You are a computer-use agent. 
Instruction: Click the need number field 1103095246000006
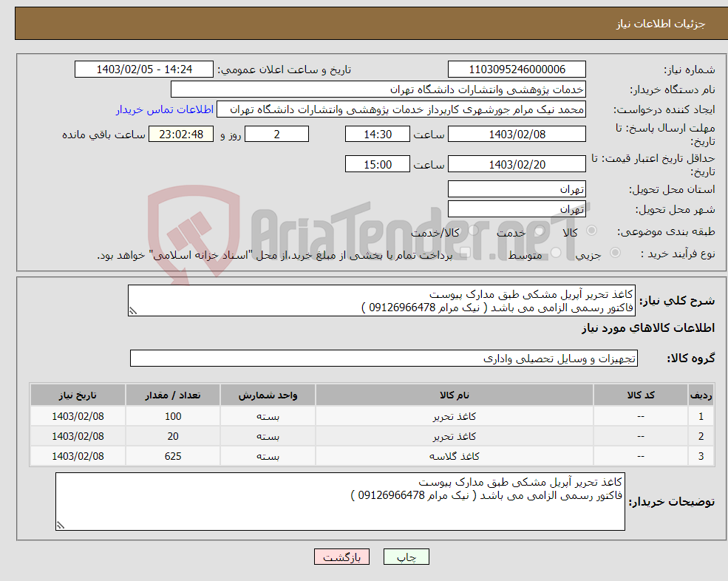[517, 69]
